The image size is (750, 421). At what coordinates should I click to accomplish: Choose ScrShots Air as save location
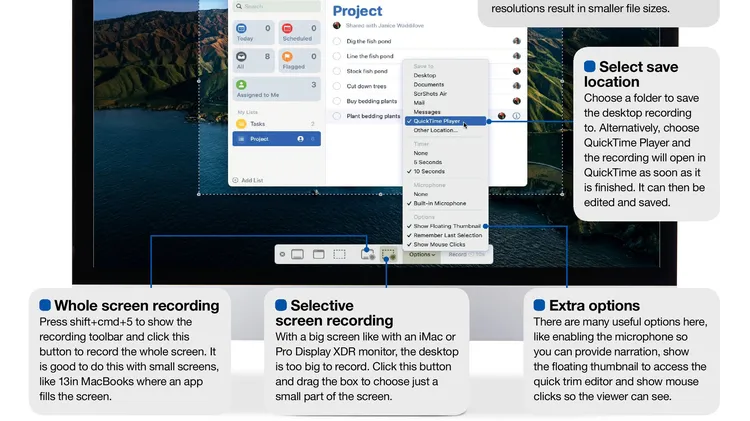(445, 94)
